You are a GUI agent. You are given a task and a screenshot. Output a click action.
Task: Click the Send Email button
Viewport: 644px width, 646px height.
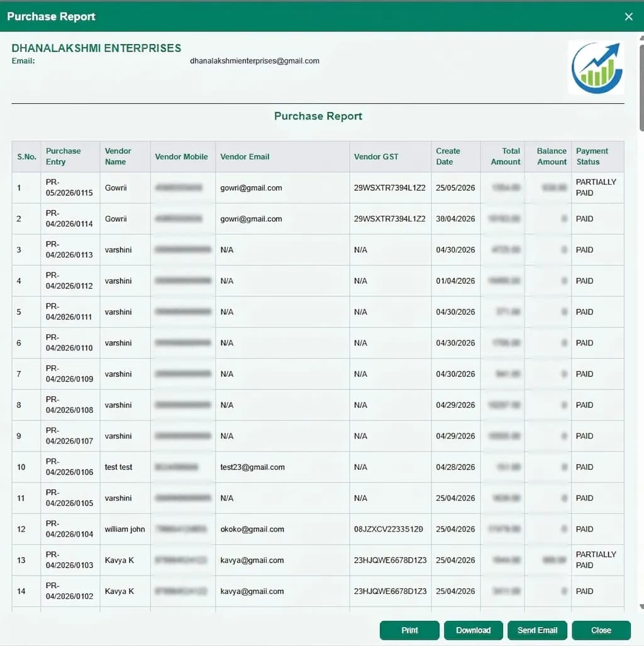click(537, 630)
